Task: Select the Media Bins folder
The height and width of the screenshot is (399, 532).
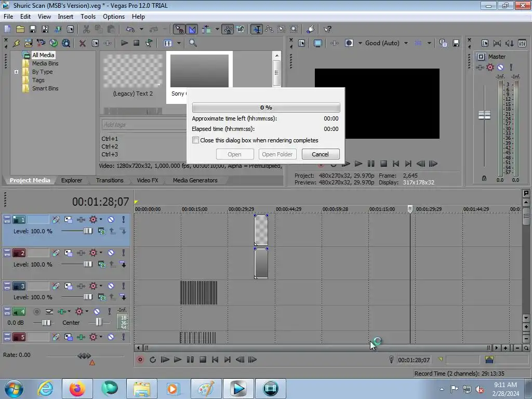Action: [45, 63]
